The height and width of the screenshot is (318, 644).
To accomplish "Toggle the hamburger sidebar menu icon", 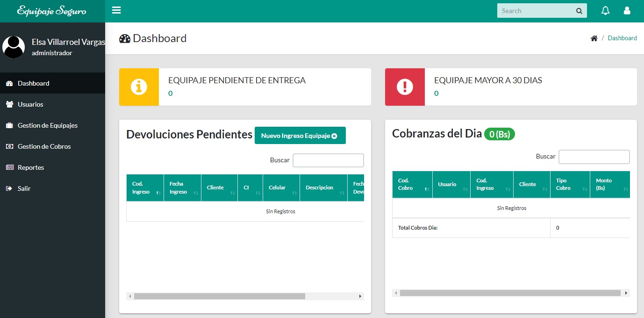I will coord(116,10).
